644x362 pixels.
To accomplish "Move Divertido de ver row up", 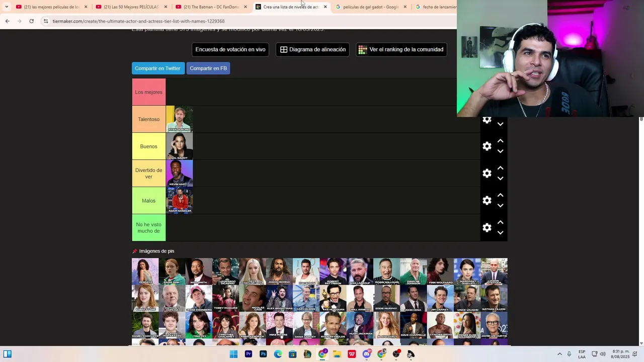I will tap(500, 168).
